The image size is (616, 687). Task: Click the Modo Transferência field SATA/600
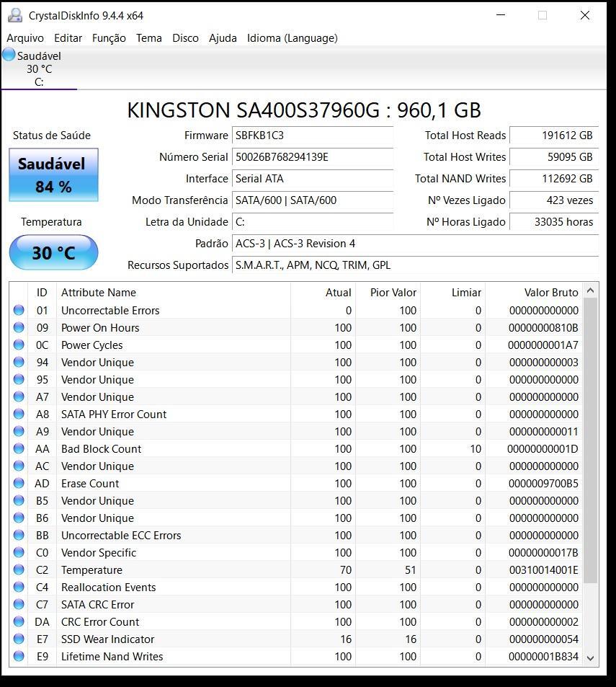(x=312, y=200)
